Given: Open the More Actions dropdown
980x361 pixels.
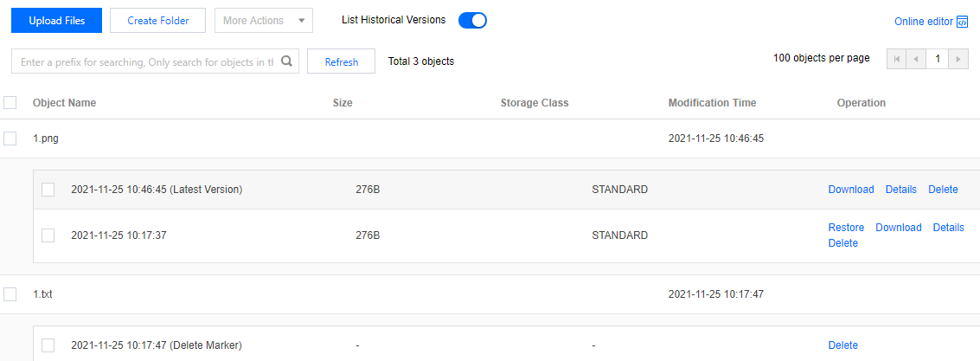Looking at the screenshot, I should (264, 21).
